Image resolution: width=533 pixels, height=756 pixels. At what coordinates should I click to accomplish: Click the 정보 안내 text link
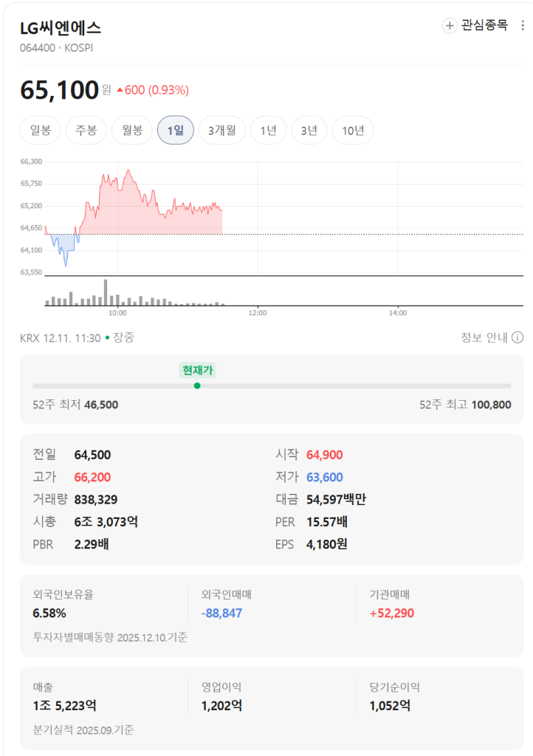click(x=484, y=337)
